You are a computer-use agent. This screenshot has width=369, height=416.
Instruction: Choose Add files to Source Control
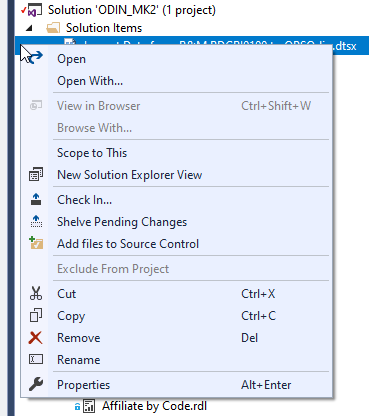click(x=176, y=244)
